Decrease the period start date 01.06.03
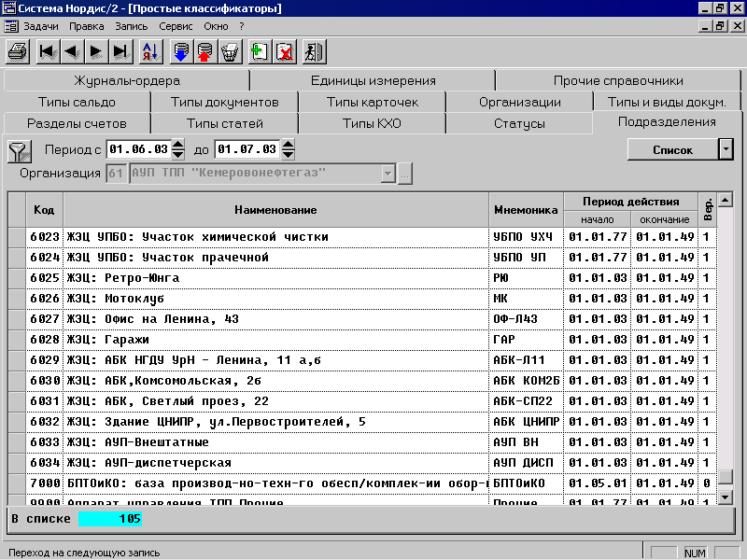The width and height of the screenshot is (747, 560). 177,154
